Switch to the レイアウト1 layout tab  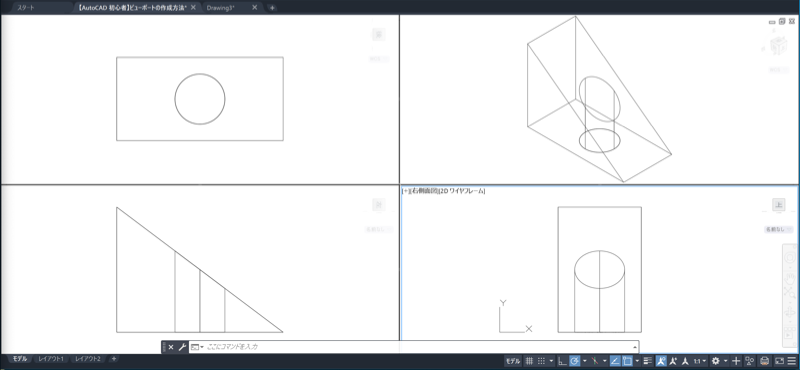51,359
